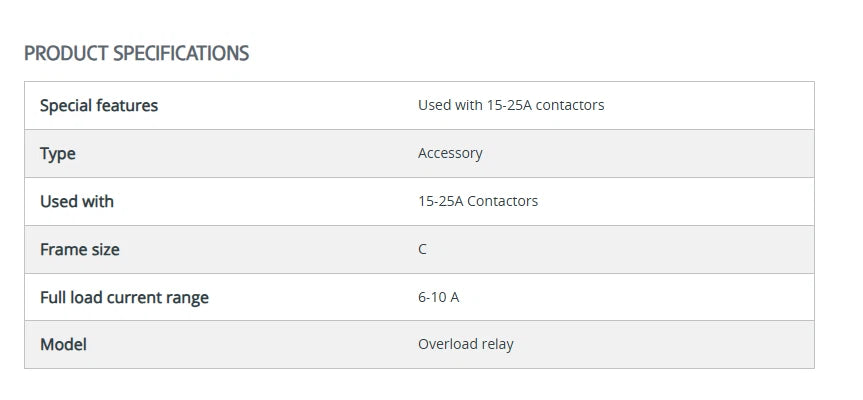Select the Accessory value text

point(450,153)
